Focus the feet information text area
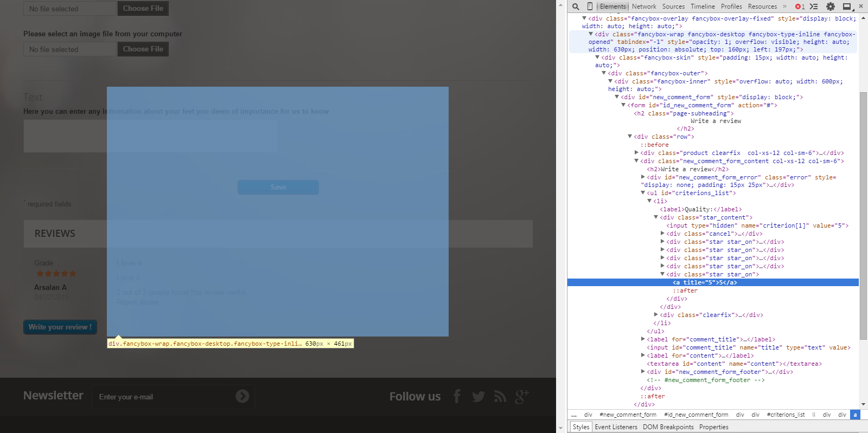 pyautogui.click(x=151, y=136)
